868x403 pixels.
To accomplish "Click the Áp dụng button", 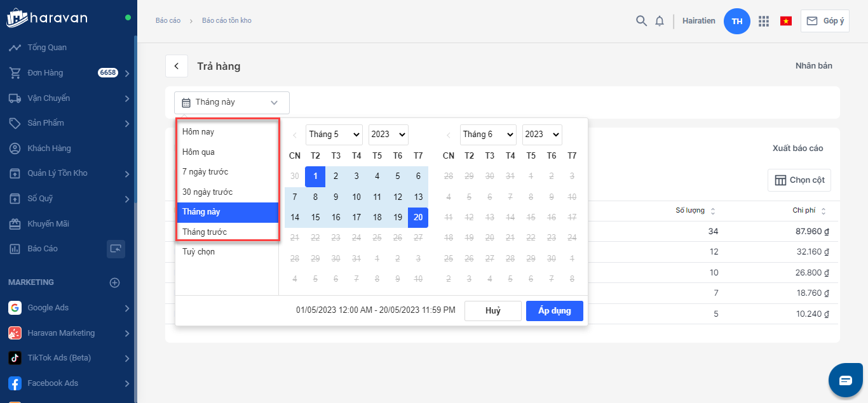I will click(554, 311).
